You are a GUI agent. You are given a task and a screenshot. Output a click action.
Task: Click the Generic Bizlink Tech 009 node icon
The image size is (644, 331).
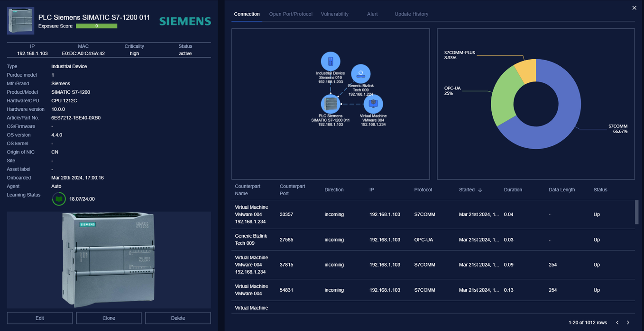(360, 74)
